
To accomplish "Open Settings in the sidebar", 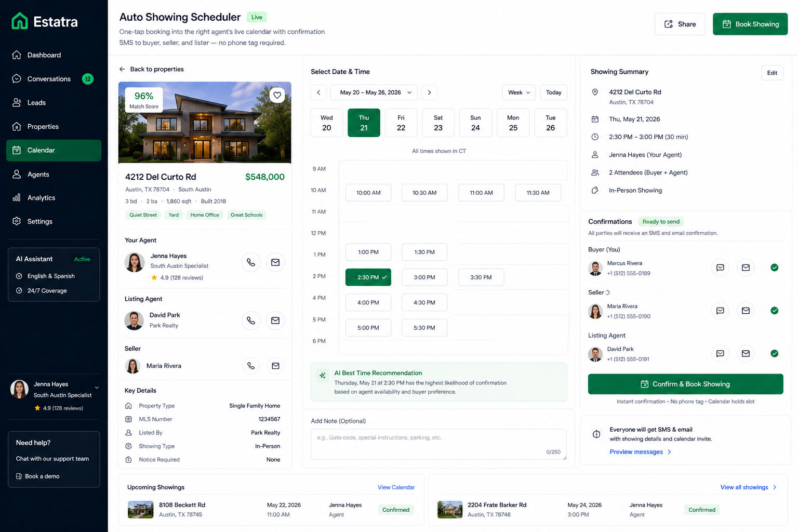I will tap(54, 221).
